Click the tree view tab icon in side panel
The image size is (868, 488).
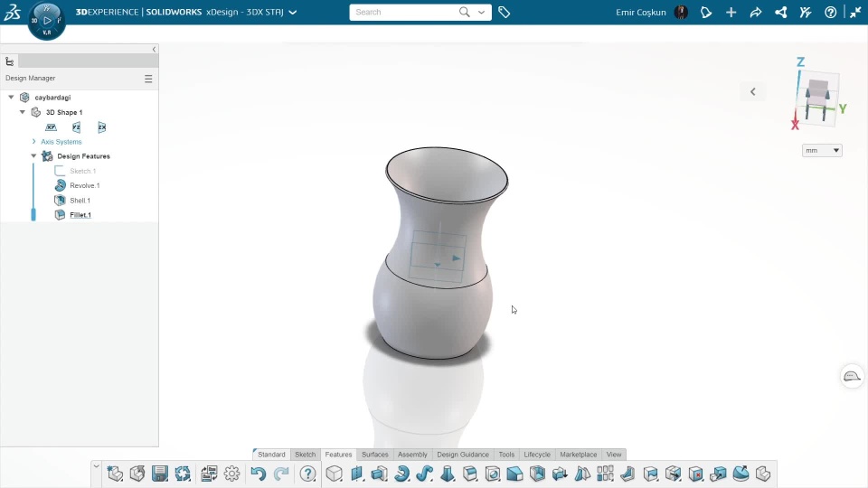[x=9, y=61]
